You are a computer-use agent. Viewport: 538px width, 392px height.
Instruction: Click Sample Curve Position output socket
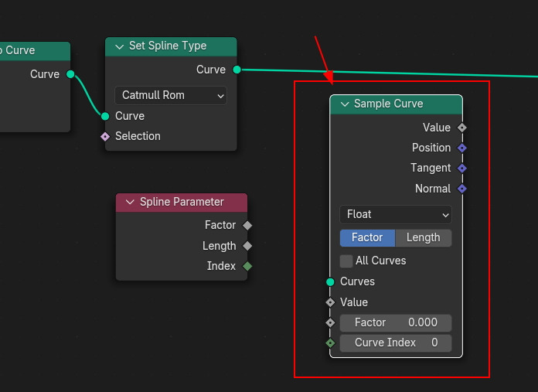462,148
